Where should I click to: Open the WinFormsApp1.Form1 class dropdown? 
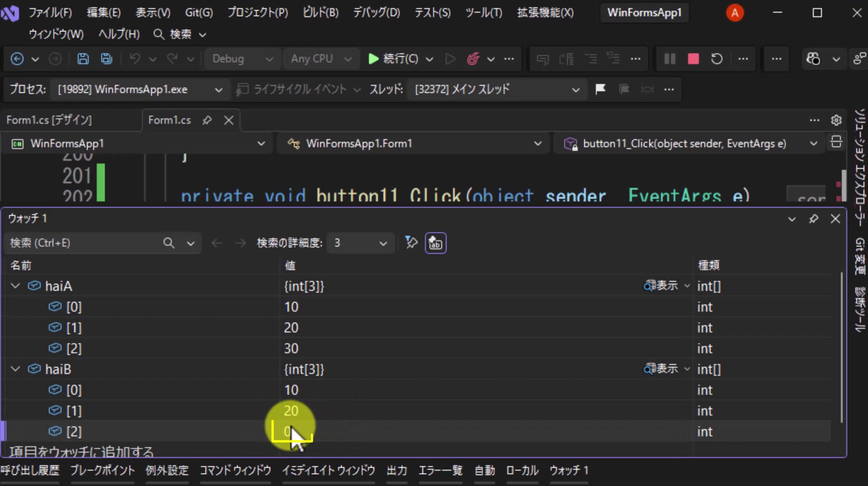413,144
